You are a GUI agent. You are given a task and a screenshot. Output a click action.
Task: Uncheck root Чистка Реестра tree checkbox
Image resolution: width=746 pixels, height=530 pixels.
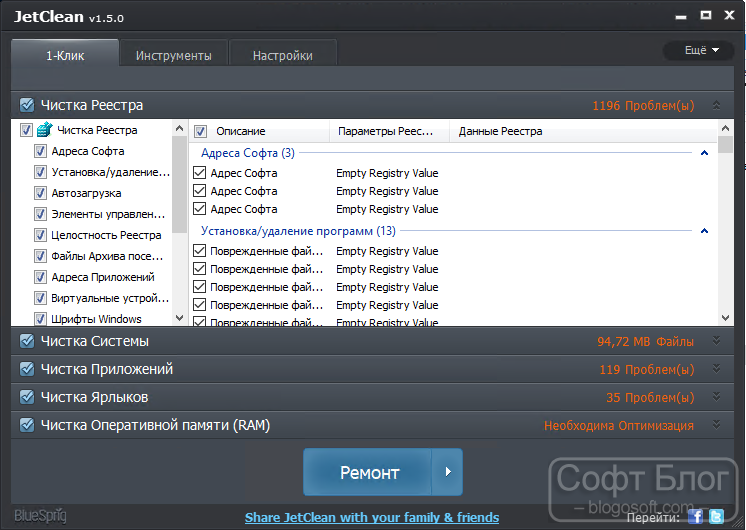coord(27,130)
